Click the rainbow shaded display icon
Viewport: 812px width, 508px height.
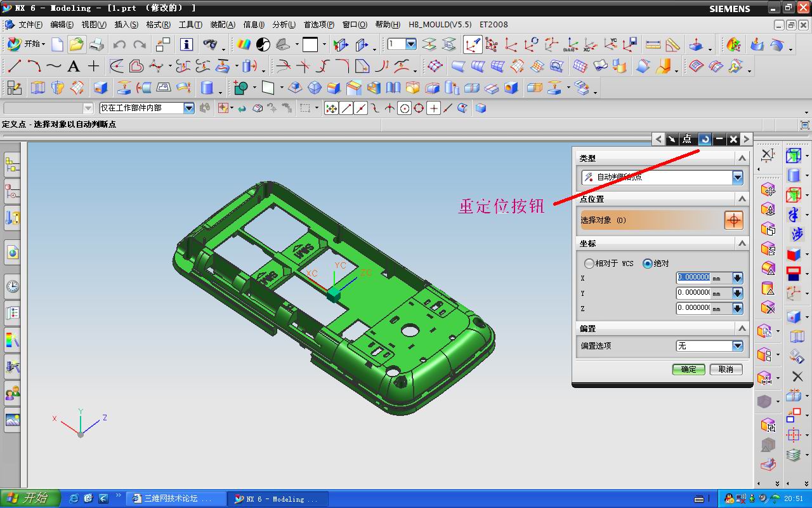pyautogui.click(x=244, y=44)
